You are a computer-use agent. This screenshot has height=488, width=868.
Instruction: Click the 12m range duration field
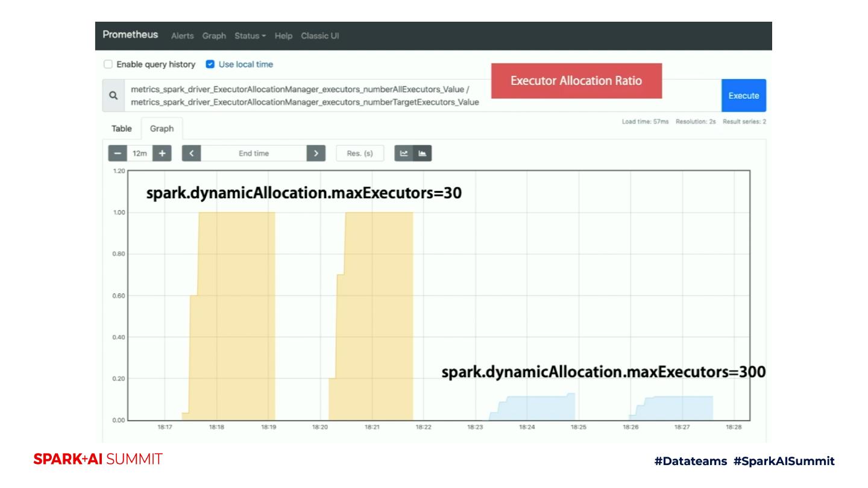(x=139, y=154)
